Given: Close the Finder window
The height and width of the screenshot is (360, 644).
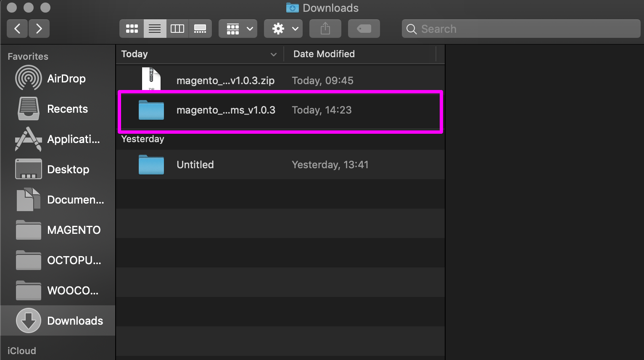Looking at the screenshot, I should point(12,8).
